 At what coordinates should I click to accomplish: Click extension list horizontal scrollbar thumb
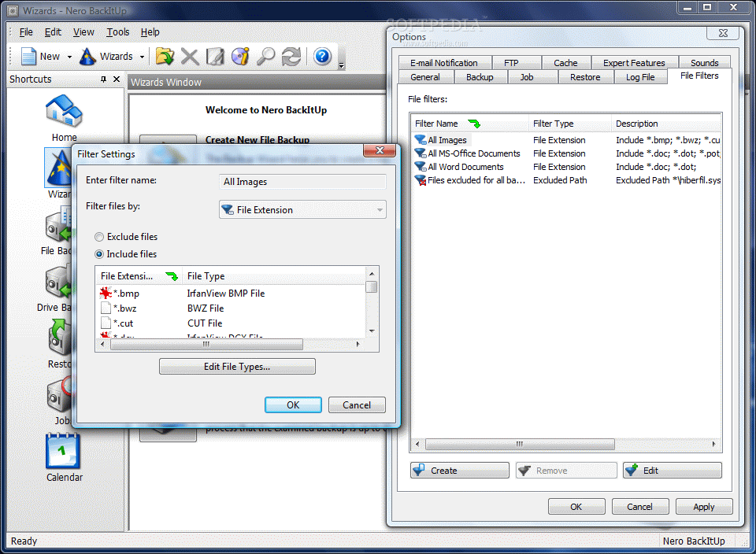coord(206,345)
